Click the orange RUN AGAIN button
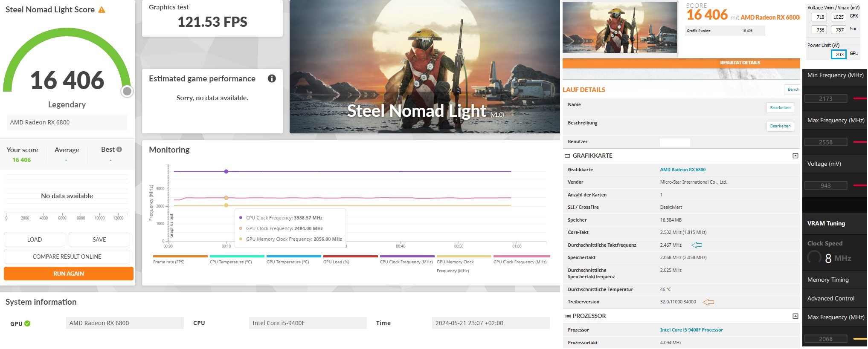 coord(69,274)
